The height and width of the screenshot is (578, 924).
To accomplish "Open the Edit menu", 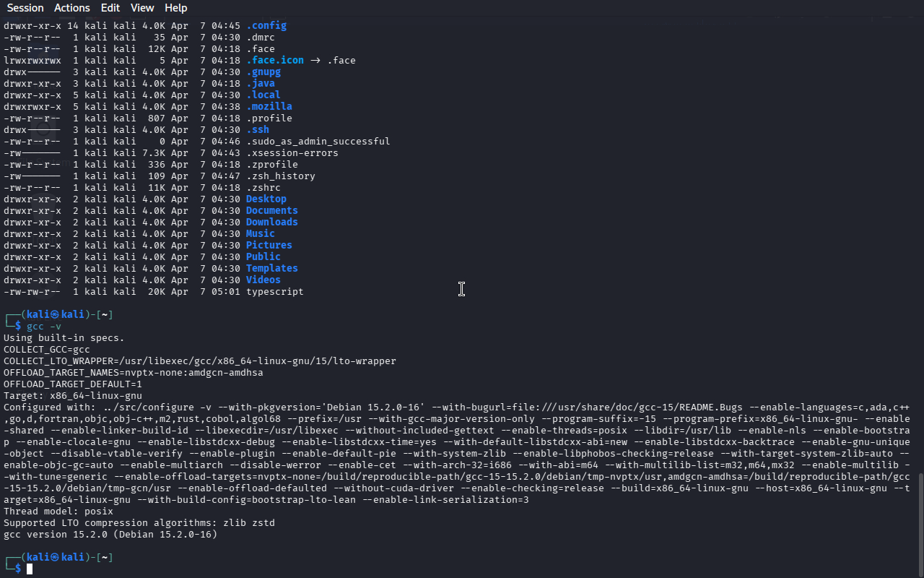I will click(x=110, y=8).
